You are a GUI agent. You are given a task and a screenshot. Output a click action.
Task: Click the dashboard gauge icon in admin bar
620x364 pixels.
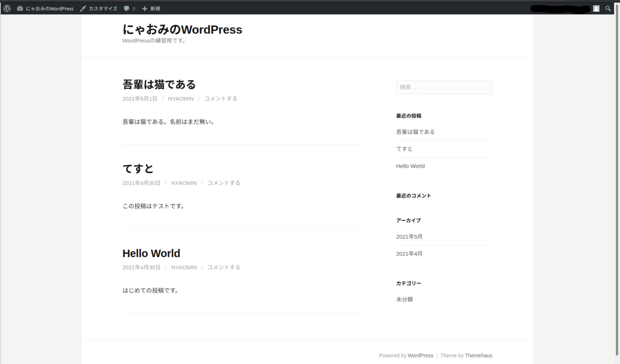click(x=20, y=9)
